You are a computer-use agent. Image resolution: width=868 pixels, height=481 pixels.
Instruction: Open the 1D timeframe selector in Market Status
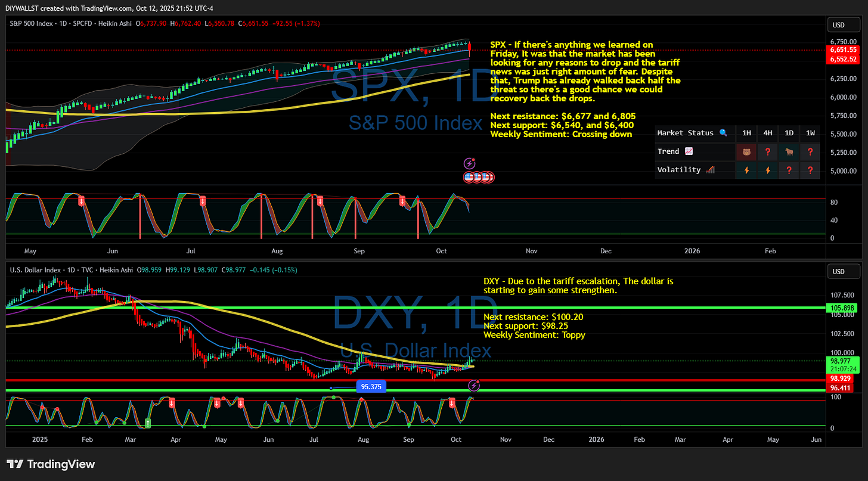(x=789, y=133)
